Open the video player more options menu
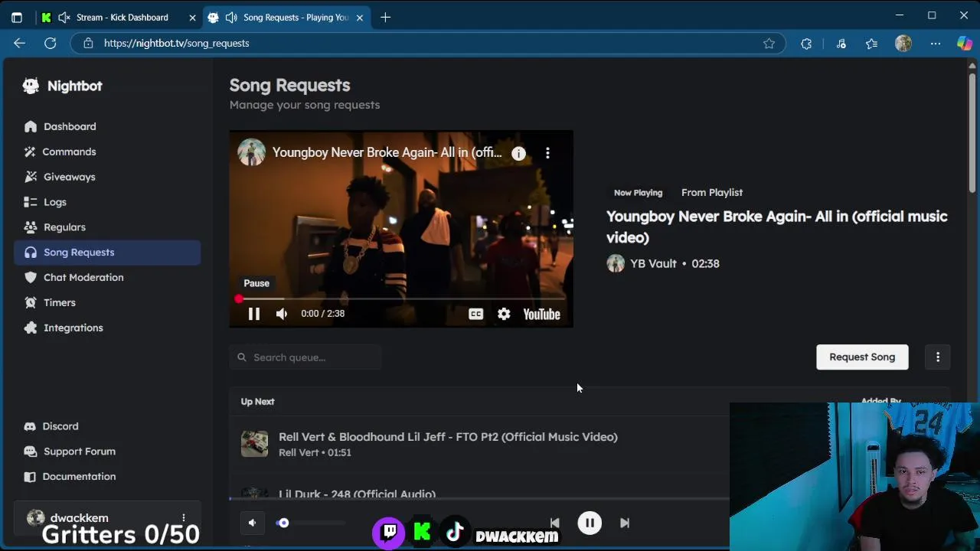Screen dimensions: 980x551 coord(547,153)
